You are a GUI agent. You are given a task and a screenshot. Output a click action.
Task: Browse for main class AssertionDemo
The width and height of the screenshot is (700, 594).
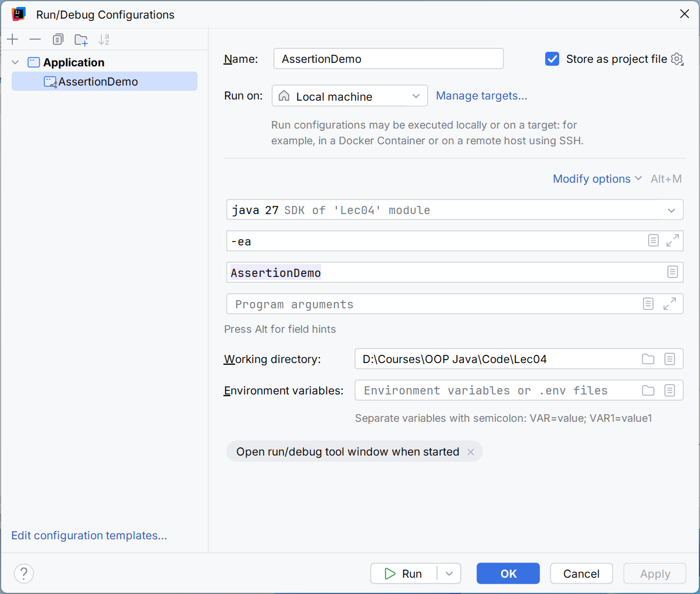tap(673, 272)
